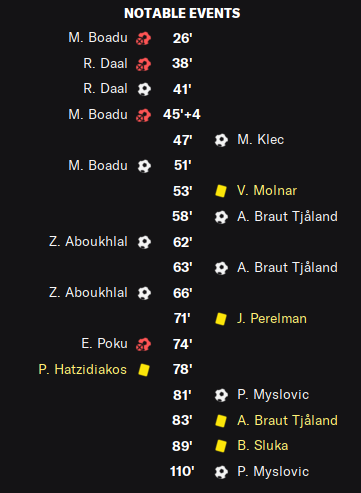Image resolution: width=361 pixels, height=493 pixels.
Task: Jump to the 45'+4 event marker
Action: (182, 114)
